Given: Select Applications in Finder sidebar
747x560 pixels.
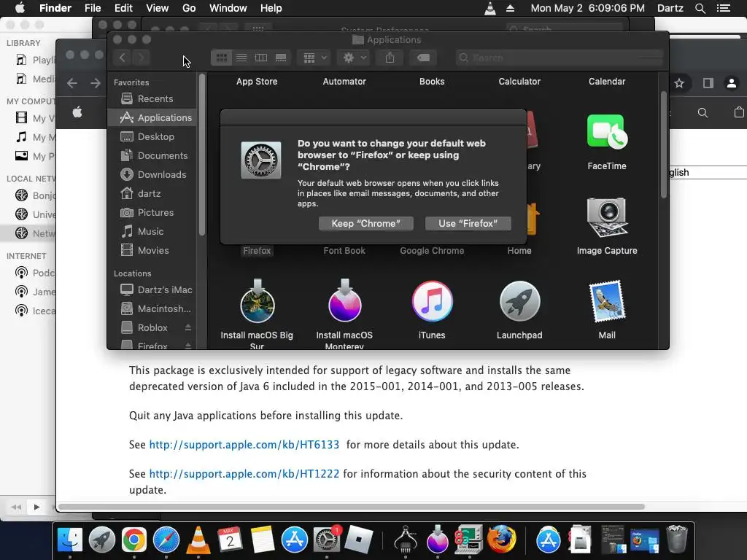Looking at the screenshot, I should tap(153, 117).
